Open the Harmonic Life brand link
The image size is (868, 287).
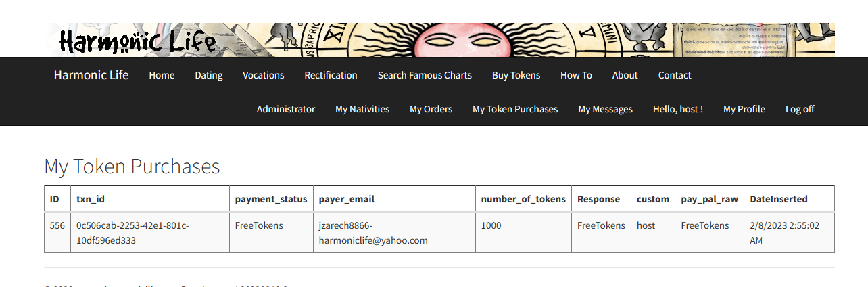(91, 74)
